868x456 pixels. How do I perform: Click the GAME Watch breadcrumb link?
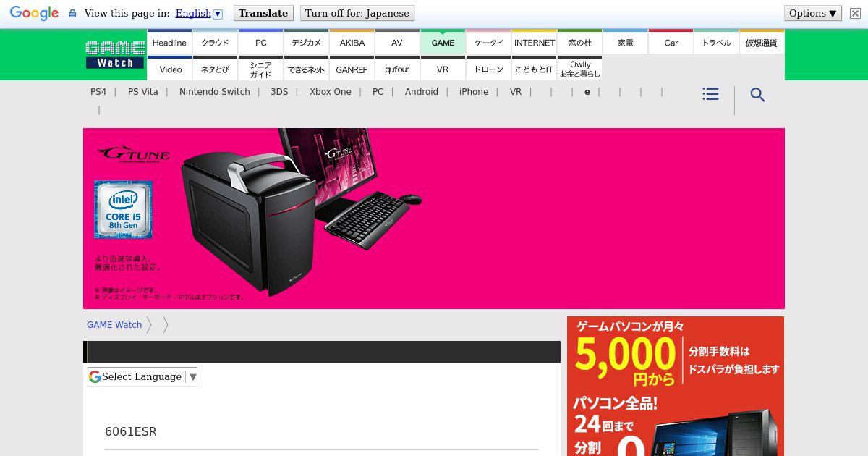pyautogui.click(x=114, y=325)
